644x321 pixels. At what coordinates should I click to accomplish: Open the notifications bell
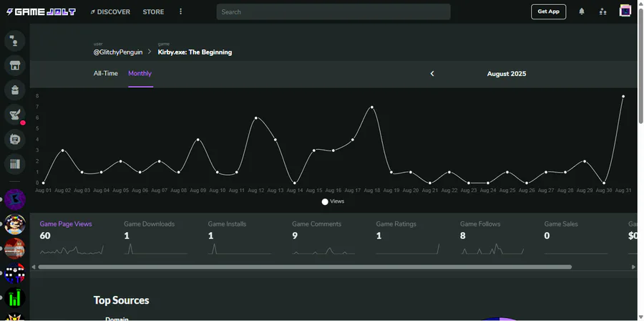[582, 11]
